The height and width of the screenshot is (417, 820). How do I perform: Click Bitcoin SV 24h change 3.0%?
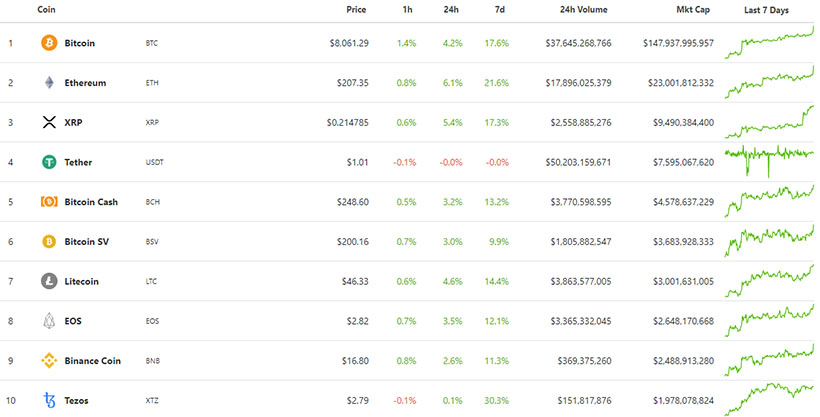pos(453,242)
